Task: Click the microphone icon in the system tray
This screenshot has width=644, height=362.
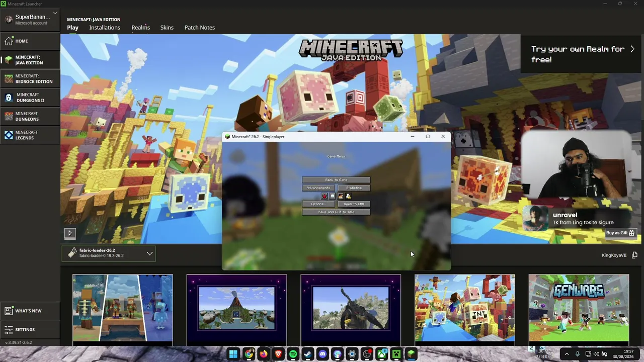Action: pyautogui.click(x=577, y=354)
